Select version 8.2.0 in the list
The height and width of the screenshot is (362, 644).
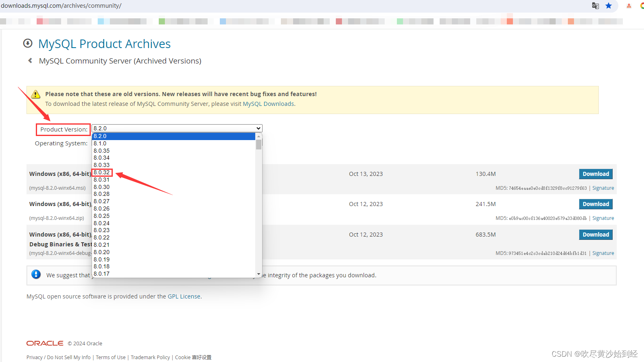pos(173,136)
